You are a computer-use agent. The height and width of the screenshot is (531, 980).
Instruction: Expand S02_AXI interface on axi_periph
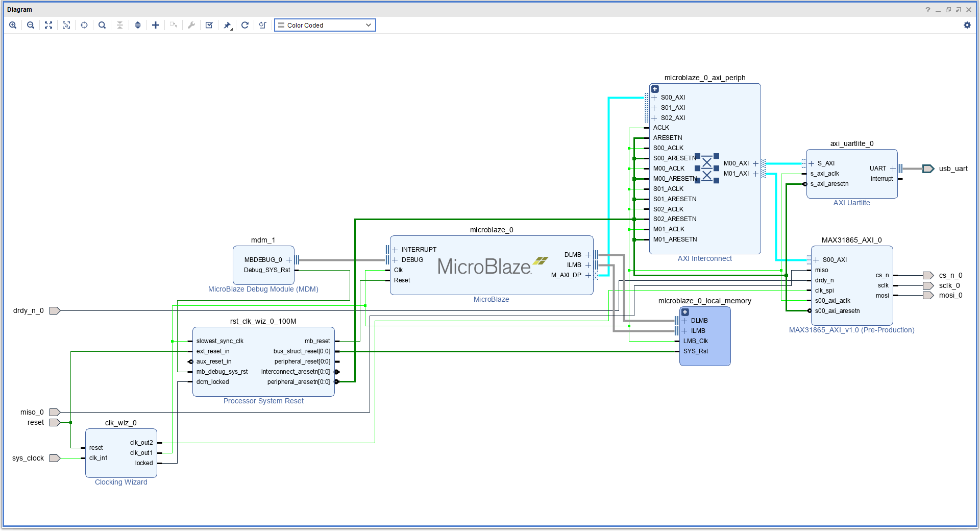coord(654,118)
